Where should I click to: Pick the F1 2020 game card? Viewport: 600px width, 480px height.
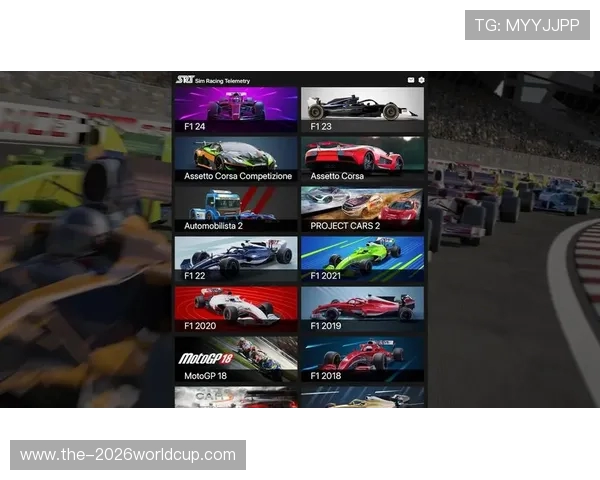[x=236, y=309]
